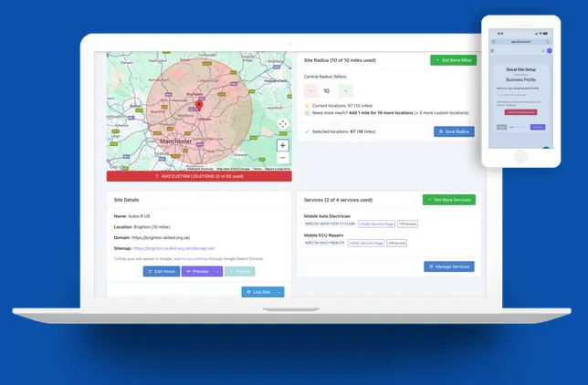Expand the Preview button dropdown arrow
The image size is (588, 385).
click(218, 271)
